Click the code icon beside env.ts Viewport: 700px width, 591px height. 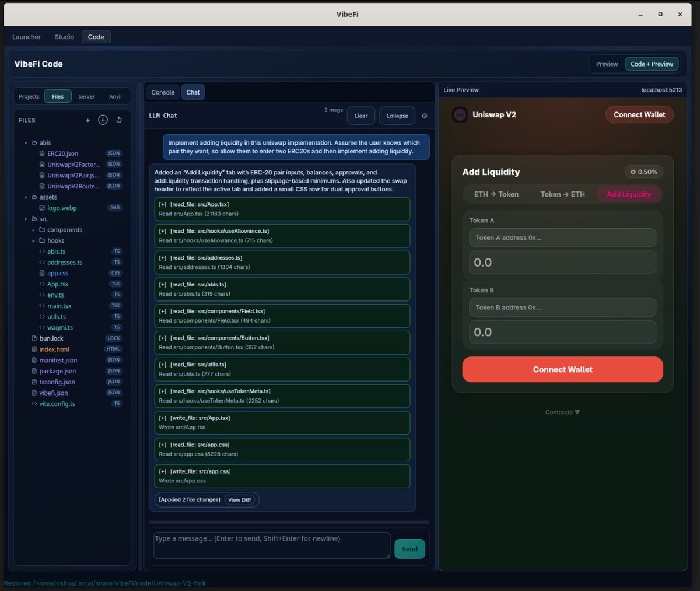pos(42,295)
